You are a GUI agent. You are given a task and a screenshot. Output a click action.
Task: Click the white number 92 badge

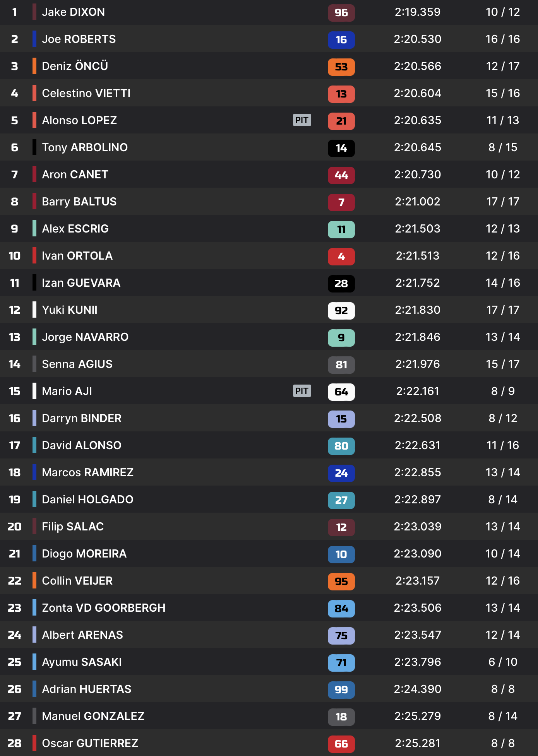point(341,310)
